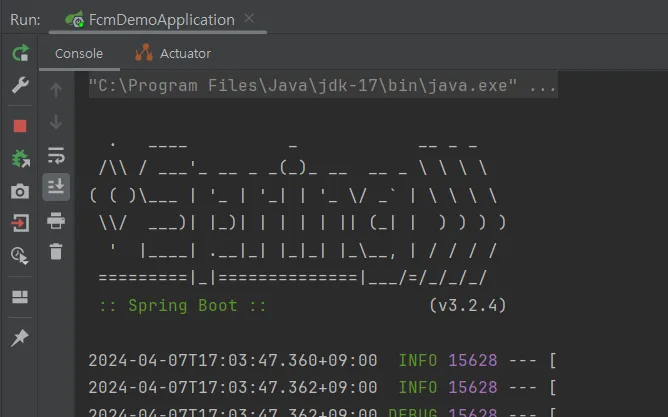Switch to the Console tab
Viewport: 668px width, 417px height.
tap(79, 54)
